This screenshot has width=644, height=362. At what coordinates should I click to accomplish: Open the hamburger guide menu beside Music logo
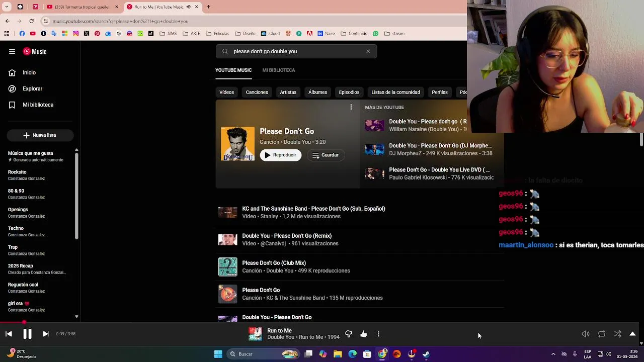(12, 51)
